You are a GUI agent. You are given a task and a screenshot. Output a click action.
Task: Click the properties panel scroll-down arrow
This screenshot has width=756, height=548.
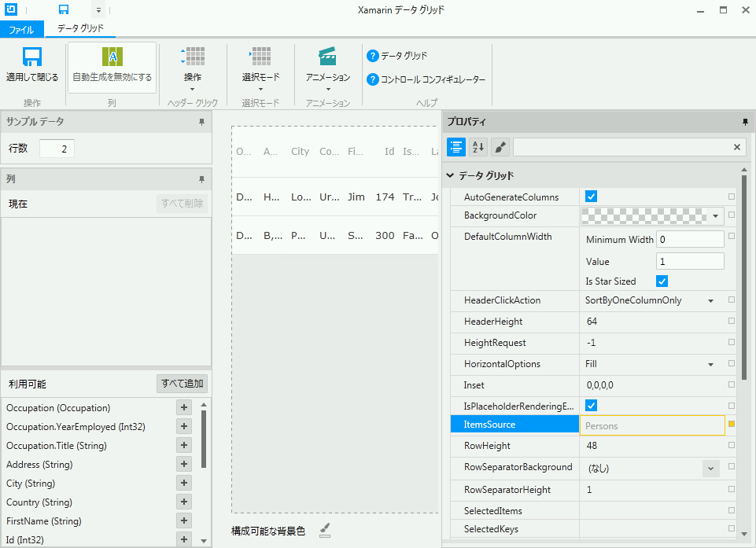coord(744,534)
